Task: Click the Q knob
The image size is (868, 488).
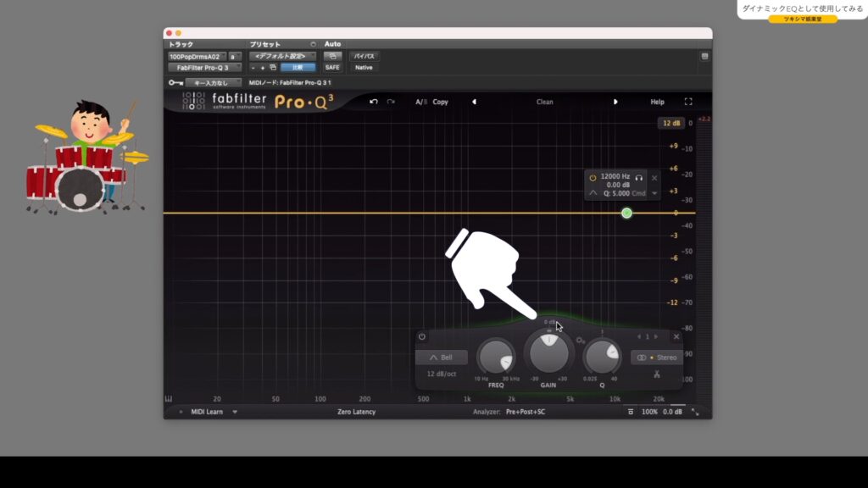Action: tap(603, 357)
